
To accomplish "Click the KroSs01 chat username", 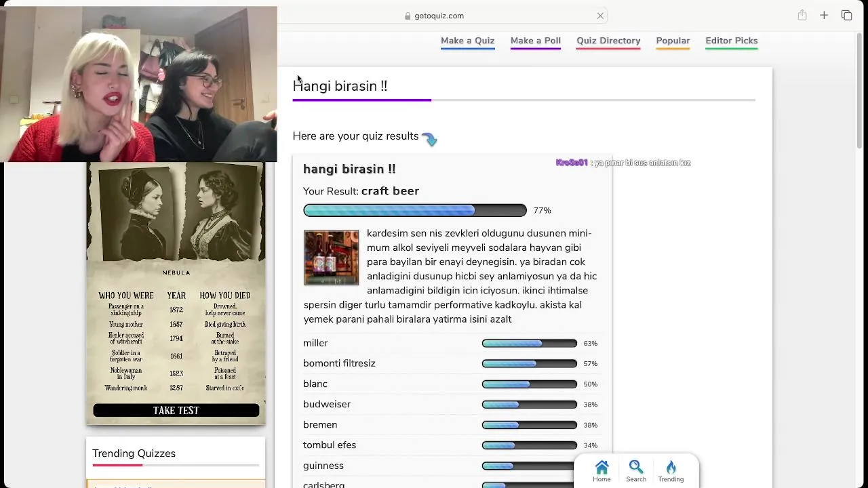I will [x=572, y=163].
